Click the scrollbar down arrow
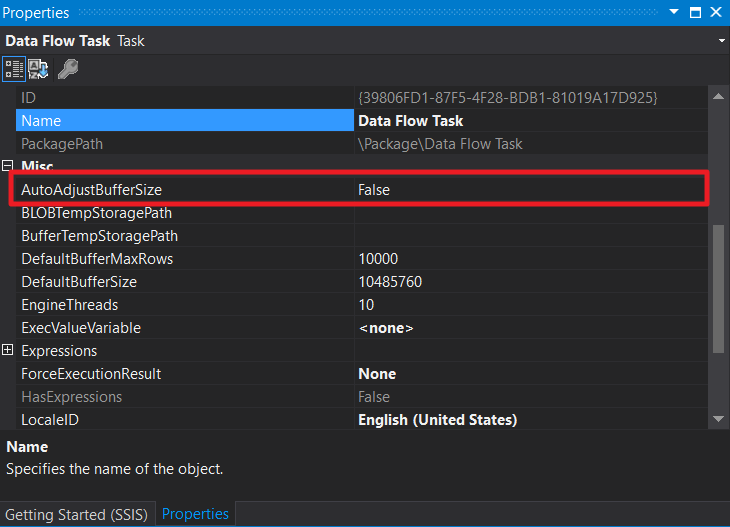Viewport: 730px width, 527px height. pyautogui.click(x=718, y=419)
